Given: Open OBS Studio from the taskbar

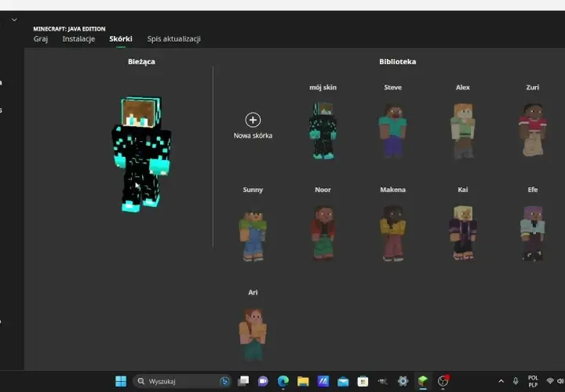Looking at the screenshot, I should click(x=443, y=381).
